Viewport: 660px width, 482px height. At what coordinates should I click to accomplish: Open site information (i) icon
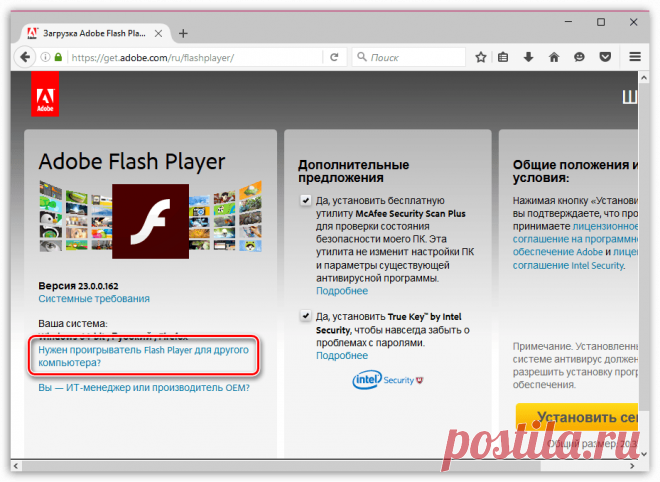45,57
